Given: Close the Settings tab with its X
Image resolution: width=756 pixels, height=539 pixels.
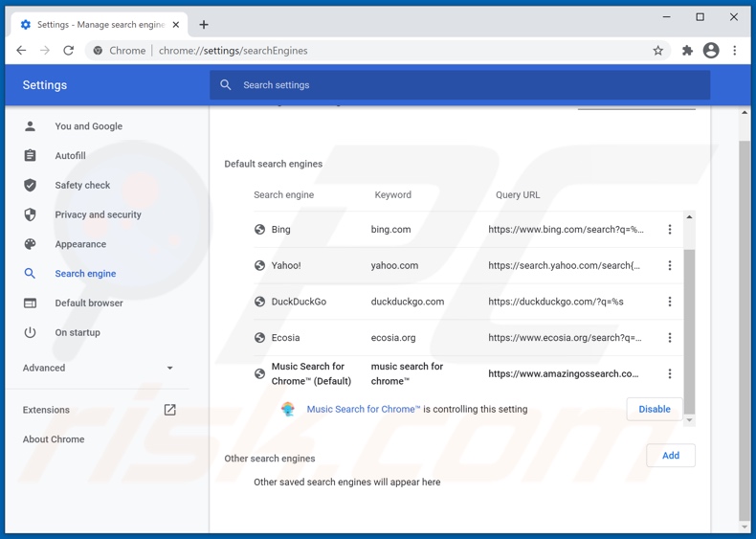Looking at the screenshot, I should [176, 25].
